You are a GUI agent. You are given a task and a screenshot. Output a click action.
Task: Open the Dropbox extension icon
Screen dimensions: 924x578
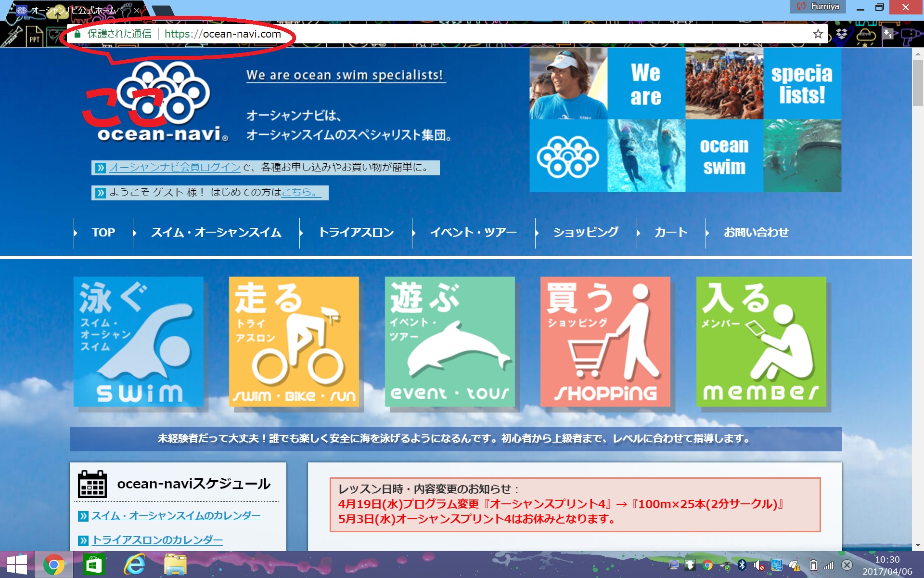coord(842,34)
